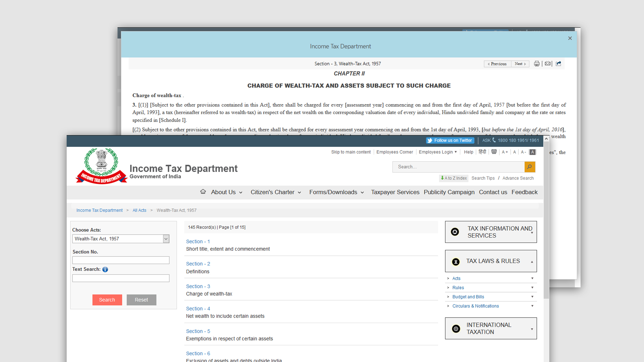Expand Tax Information and Services panel
Viewport: 644px width, 362px height.
[491, 232]
